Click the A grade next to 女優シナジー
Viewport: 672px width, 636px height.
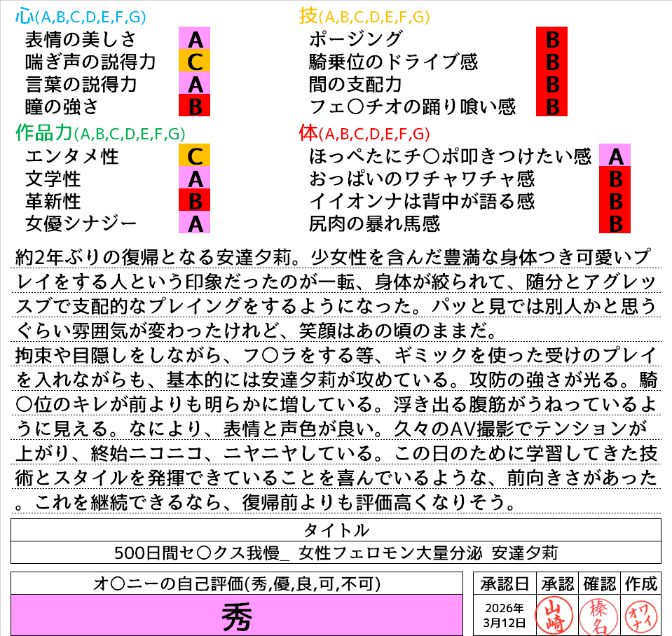point(196,223)
